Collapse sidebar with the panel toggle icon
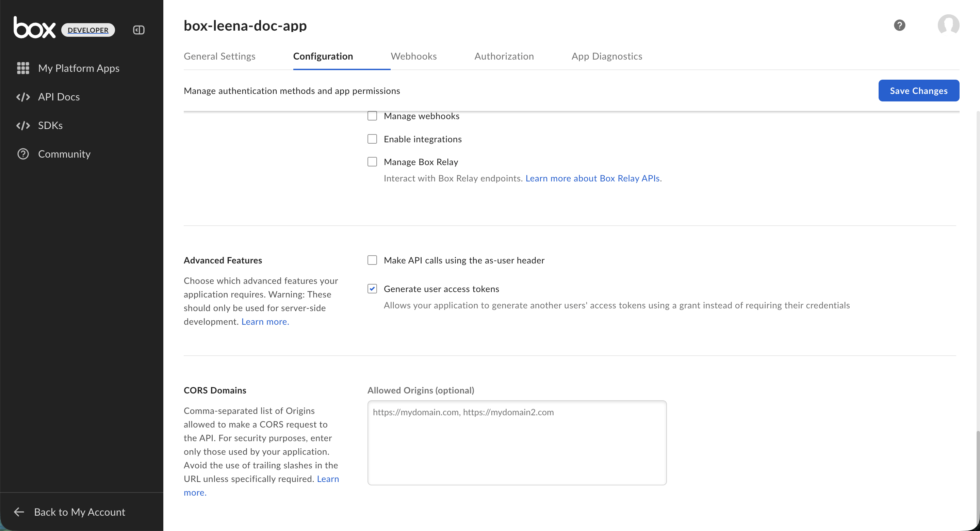The image size is (980, 531). tap(138, 30)
